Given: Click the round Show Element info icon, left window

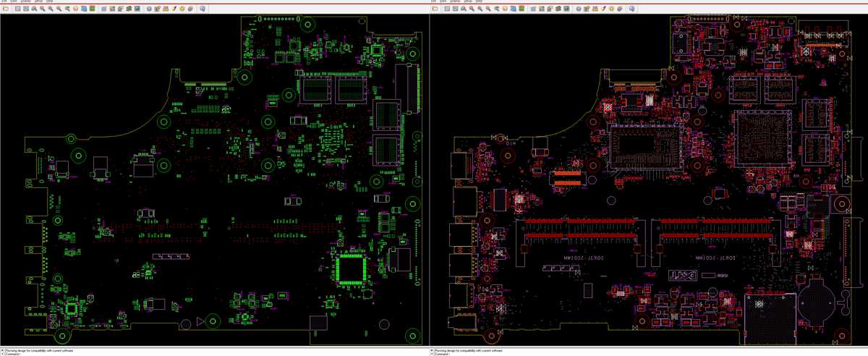Looking at the screenshot, I should point(149,9).
